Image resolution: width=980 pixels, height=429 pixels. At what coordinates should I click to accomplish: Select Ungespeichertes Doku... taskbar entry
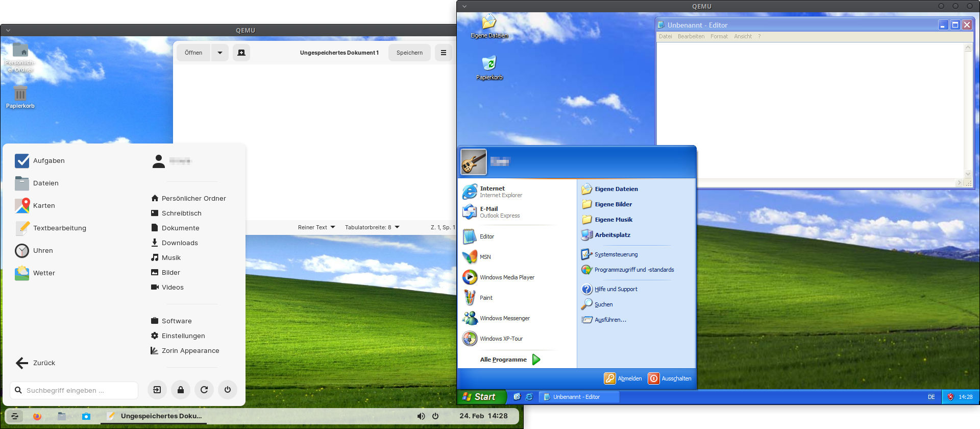click(x=155, y=416)
